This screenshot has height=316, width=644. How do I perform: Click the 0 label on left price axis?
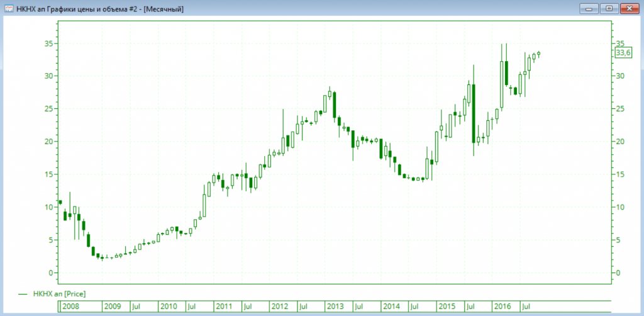50,273
